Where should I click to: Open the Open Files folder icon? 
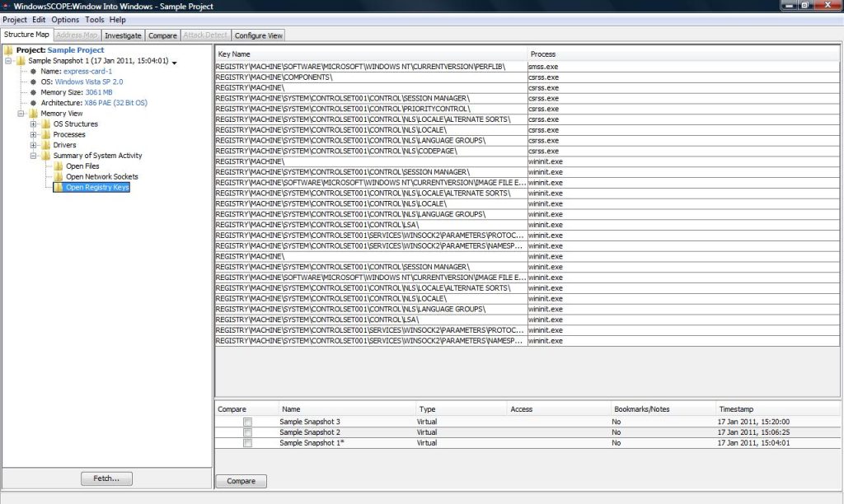pyautogui.click(x=59, y=166)
